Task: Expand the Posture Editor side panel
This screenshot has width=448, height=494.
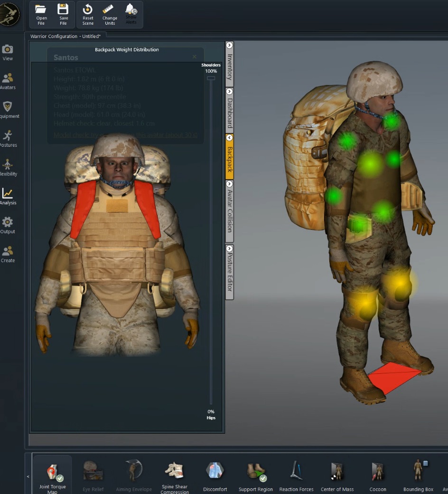Action: click(x=230, y=272)
